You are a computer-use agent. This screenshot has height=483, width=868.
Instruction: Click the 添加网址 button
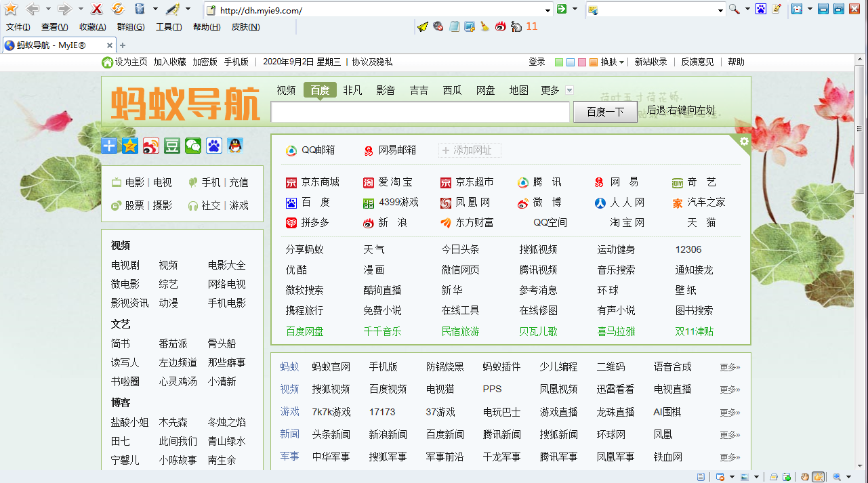(x=470, y=150)
